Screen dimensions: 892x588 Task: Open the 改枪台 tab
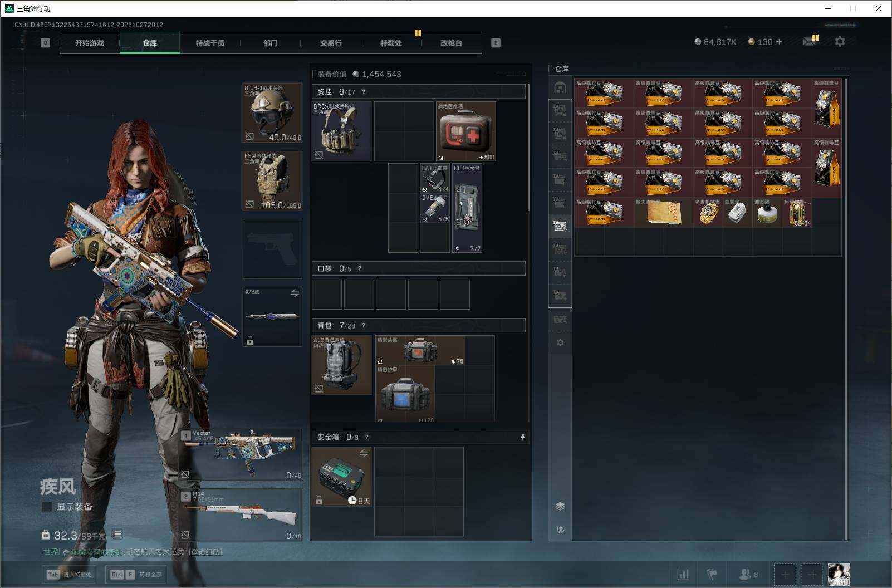click(451, 43)
